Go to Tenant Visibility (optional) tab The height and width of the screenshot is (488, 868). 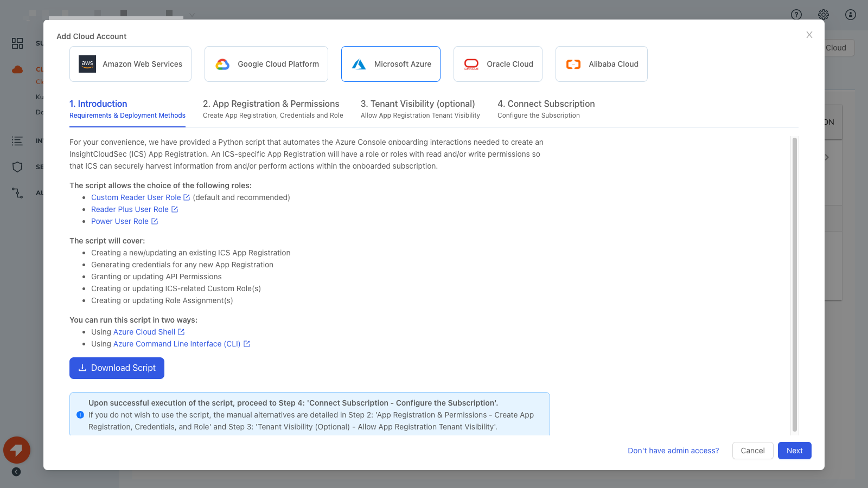[x=420, y=109]
